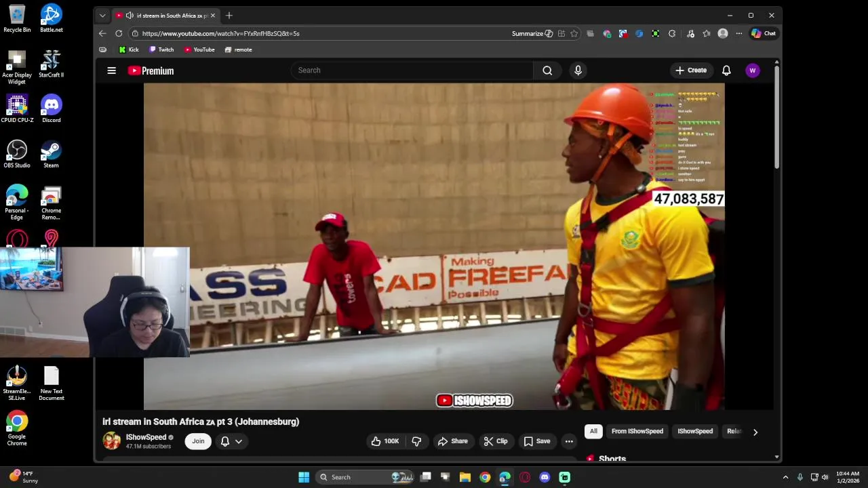Open Twitch bookmark in favorites bar
Viewport: 868px width, 488px height.
pyautogui.click(x=161, y=49)
